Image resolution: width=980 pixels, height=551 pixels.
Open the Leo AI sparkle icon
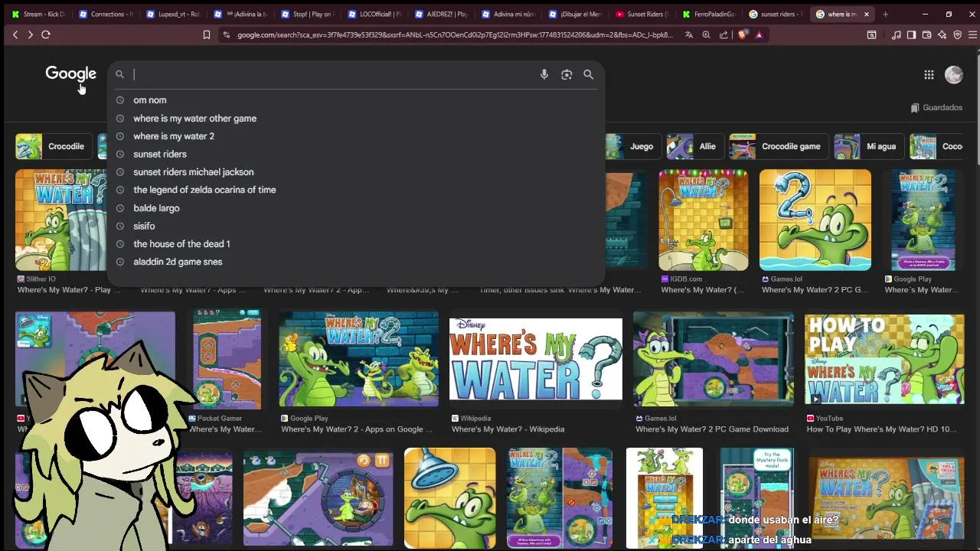click(x=942, y=34)
